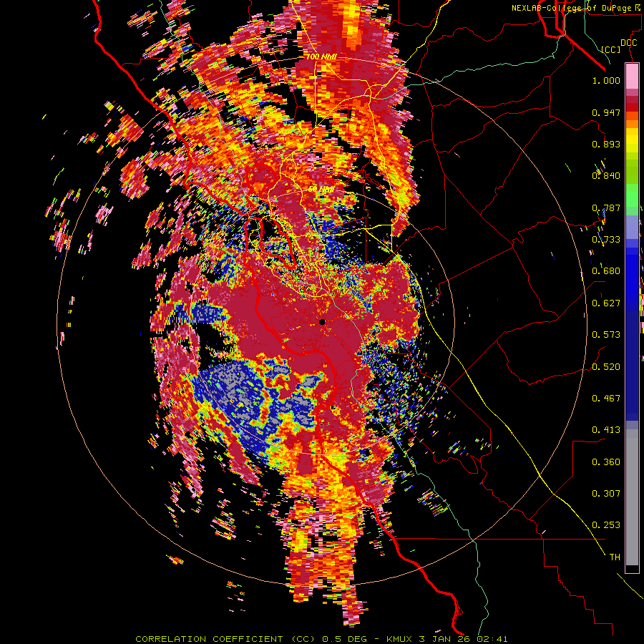Select the 0.627 legend value
The image size is (644, 644).
(606, 303)
